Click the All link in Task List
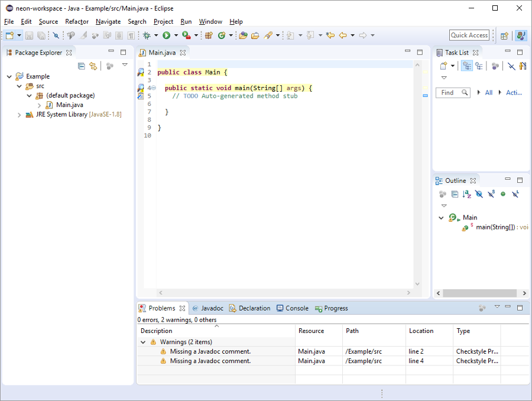 [x=488, y=93]
